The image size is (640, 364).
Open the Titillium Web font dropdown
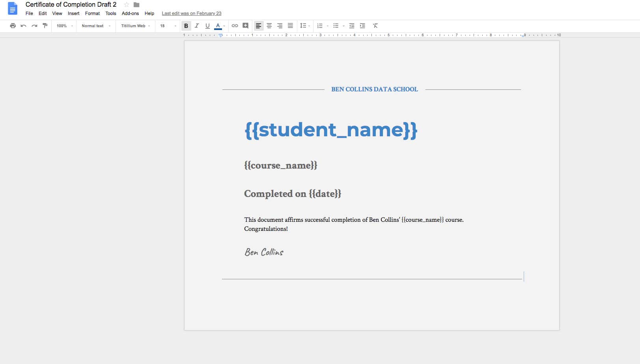(135, 26)
